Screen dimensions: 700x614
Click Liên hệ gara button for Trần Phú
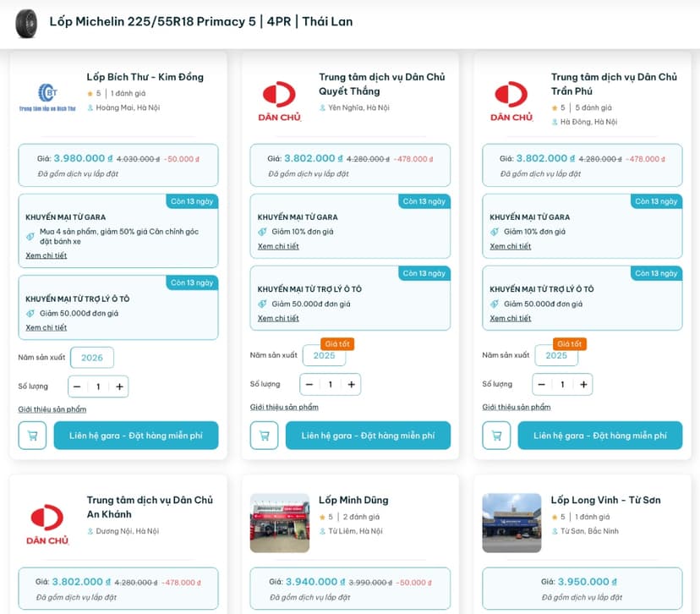tap(600, 436)
